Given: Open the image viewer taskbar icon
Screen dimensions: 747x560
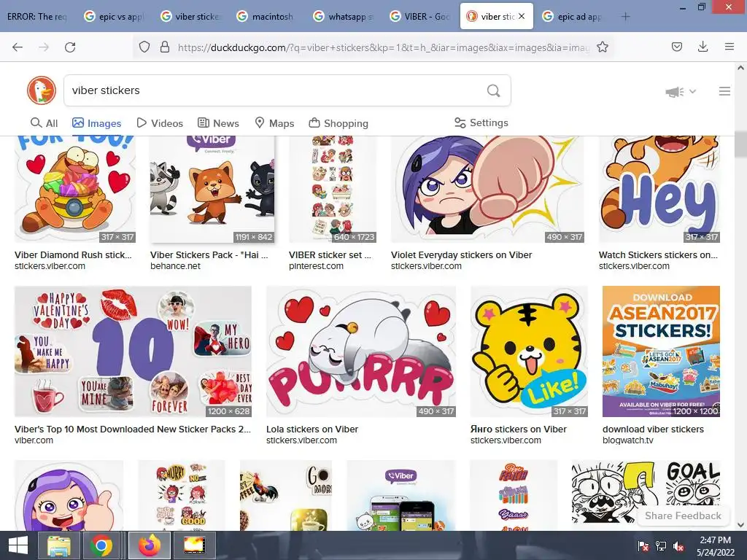Looking at the screenshot, I should click(x=194, y=545).
